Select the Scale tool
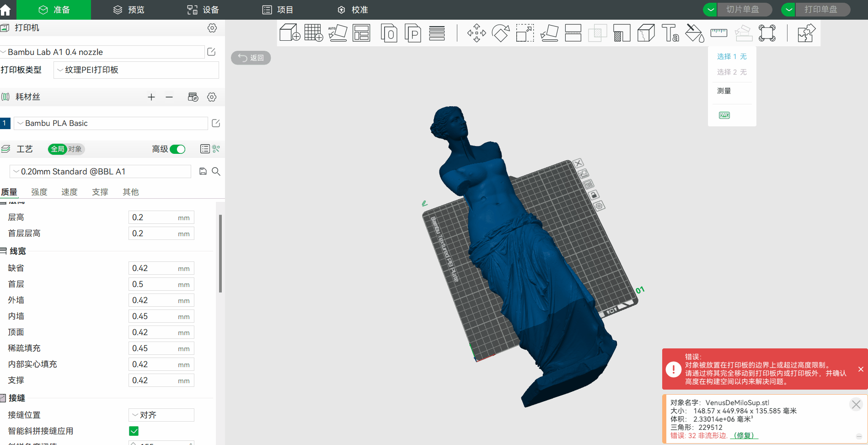The image size is (868, 445). (525, 33)
